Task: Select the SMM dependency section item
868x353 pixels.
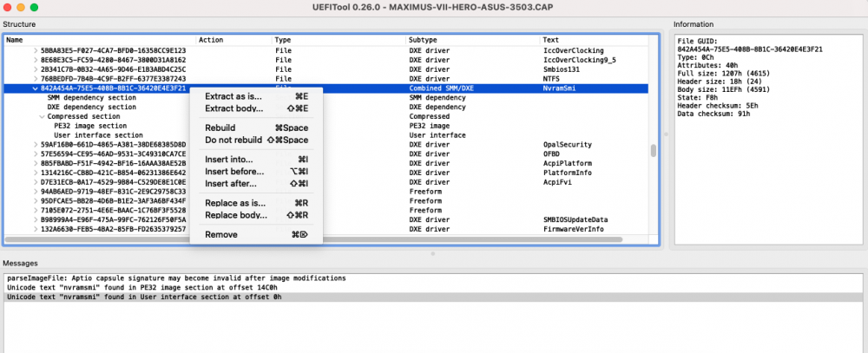Action: tap(91, 97)
